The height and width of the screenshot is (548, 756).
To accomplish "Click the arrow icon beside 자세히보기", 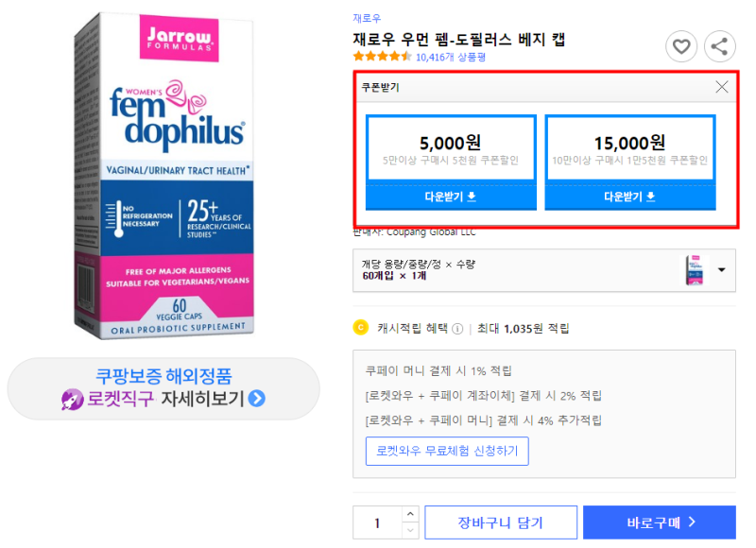I will click(257, 398).
